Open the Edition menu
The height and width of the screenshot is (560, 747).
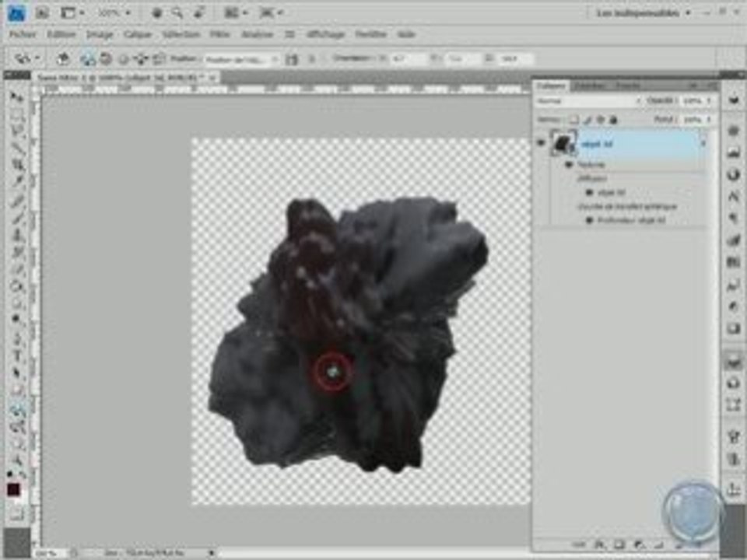coord(61,34)
